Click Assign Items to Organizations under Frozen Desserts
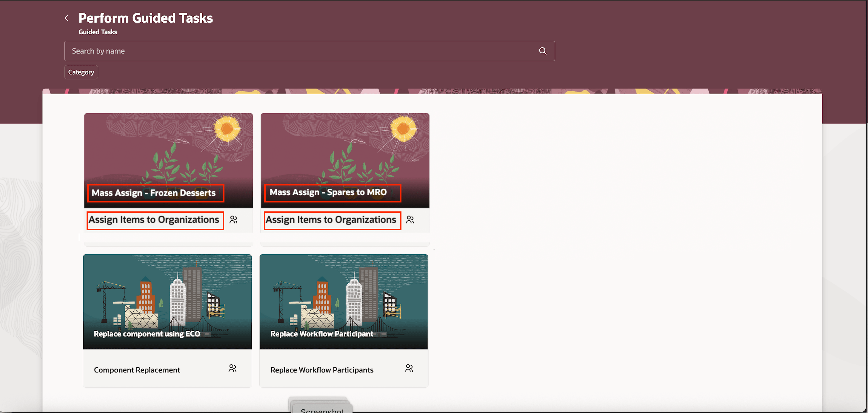This screenshot has width=868, height=413. point(154,220)
